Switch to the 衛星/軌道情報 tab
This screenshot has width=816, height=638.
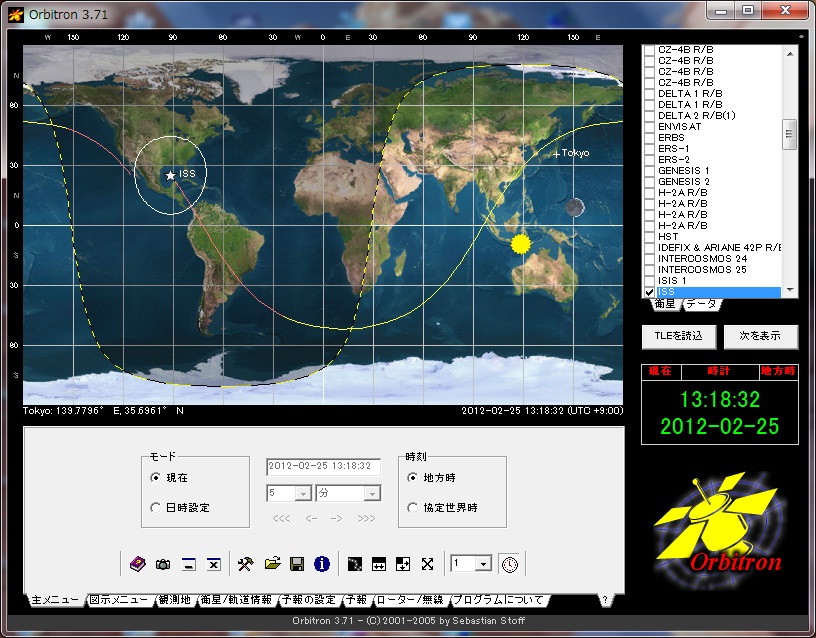(x=236, y=600)
